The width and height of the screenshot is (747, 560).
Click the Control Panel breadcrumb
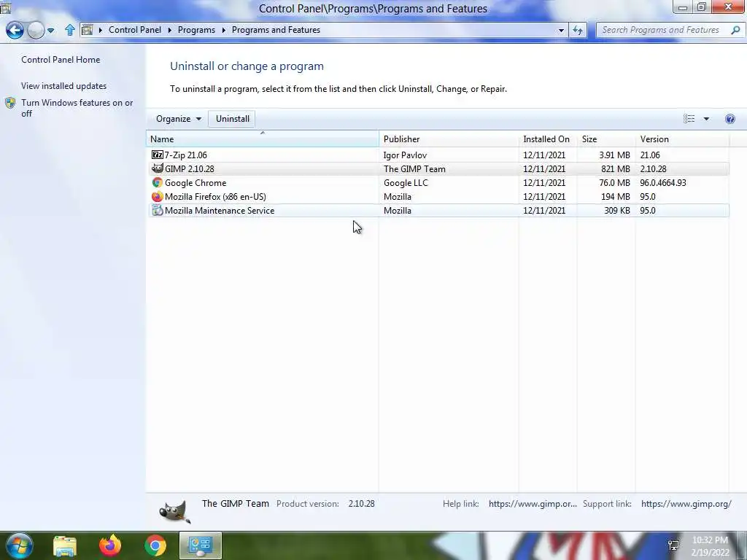(135, 29)
